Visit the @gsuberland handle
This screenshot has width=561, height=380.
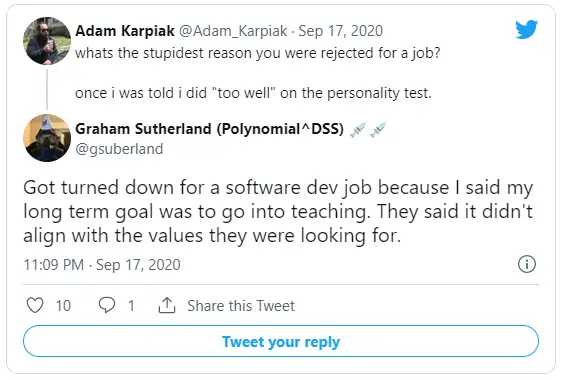(119, 149)
